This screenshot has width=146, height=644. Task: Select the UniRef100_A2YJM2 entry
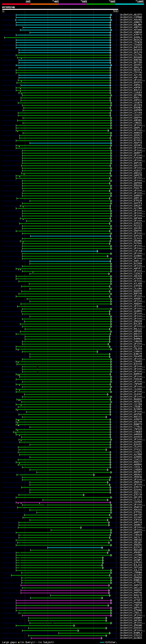131,75
